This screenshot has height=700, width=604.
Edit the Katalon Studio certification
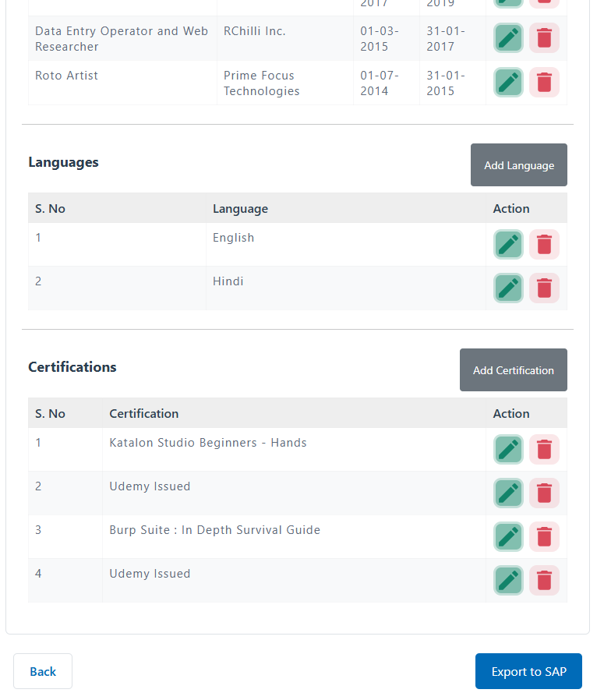tap(508, 450)
